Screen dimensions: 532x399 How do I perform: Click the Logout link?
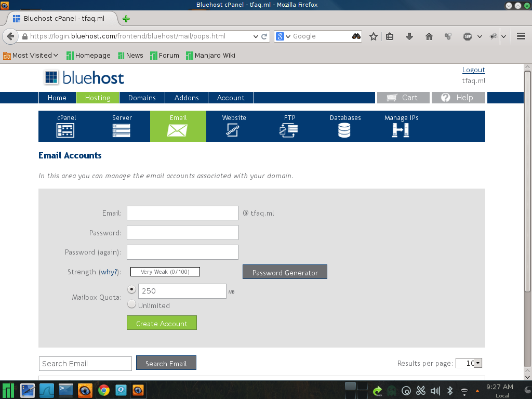tap(473, 70)
